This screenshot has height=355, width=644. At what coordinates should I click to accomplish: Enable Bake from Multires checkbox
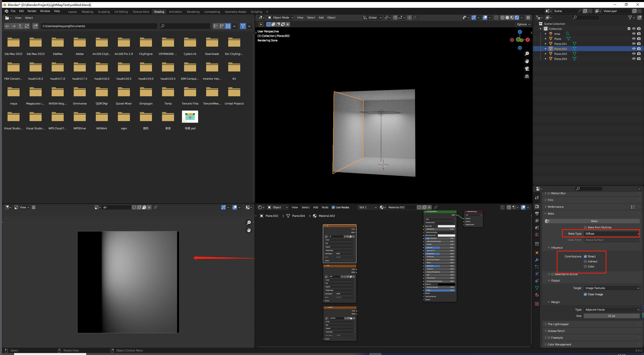point(585,227)
